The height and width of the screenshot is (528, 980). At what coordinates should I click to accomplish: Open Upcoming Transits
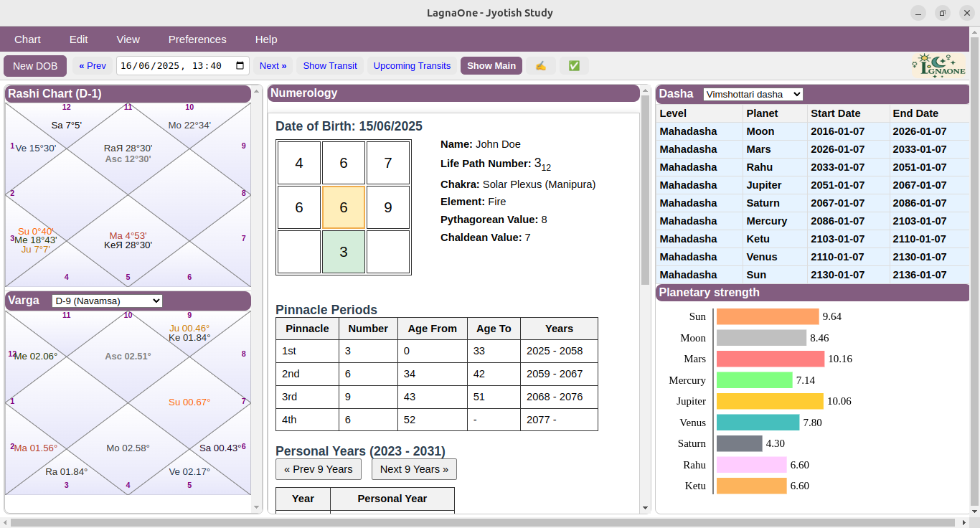coord(412,66)
